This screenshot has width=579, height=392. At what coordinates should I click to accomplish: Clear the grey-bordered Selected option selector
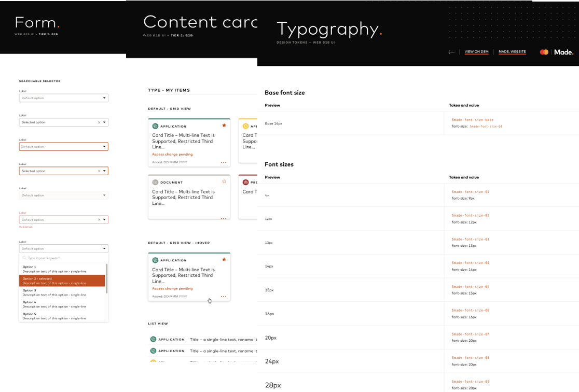[x=99, y=122]
